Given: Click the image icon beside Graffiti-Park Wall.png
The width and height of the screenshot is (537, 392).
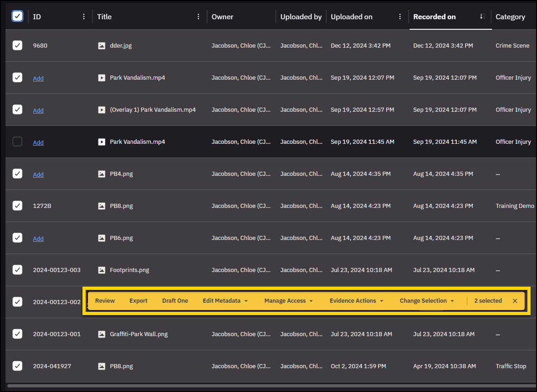Looking at the screenshot, I should (x=102, y=334).
